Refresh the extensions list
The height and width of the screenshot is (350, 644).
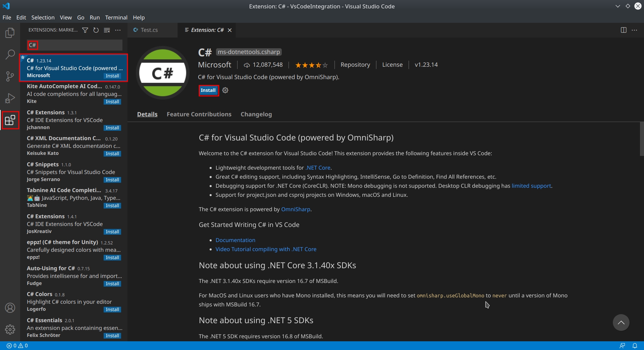click(96, 30)
